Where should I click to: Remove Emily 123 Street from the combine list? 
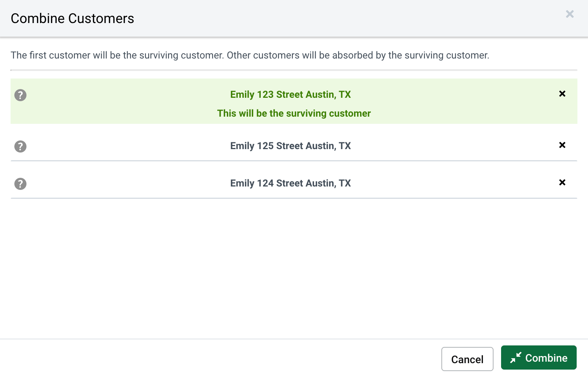coord(562,94)
